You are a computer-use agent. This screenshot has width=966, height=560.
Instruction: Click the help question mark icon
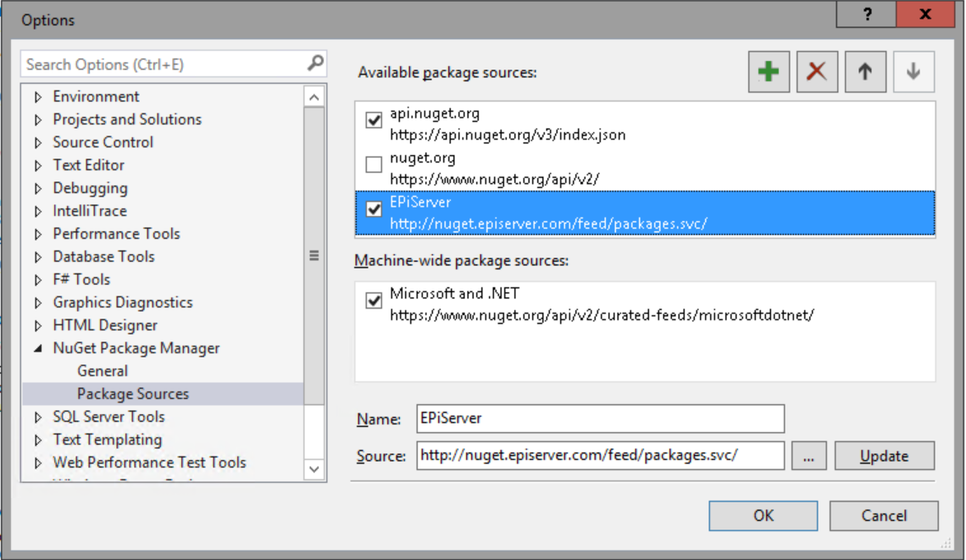click(x=867, y=14)
